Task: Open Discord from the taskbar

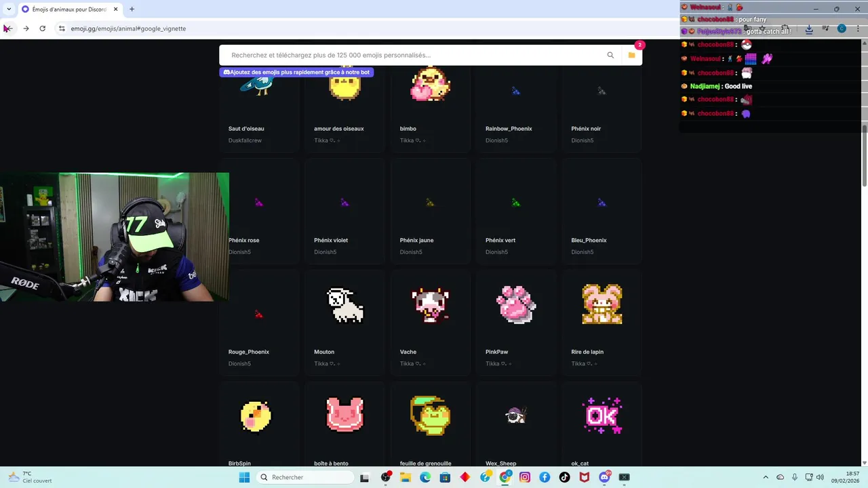Action: 604,477
